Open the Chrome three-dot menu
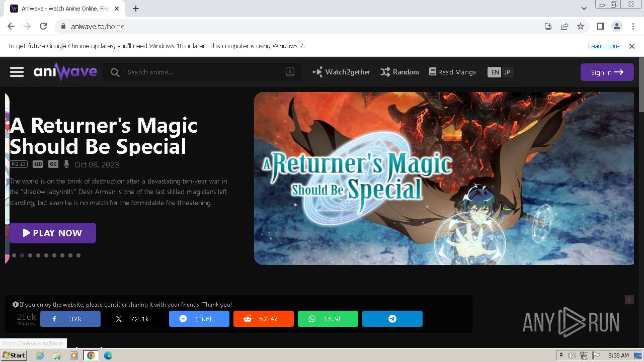Screen dimensions: 644x362 [x=633, y=26]
